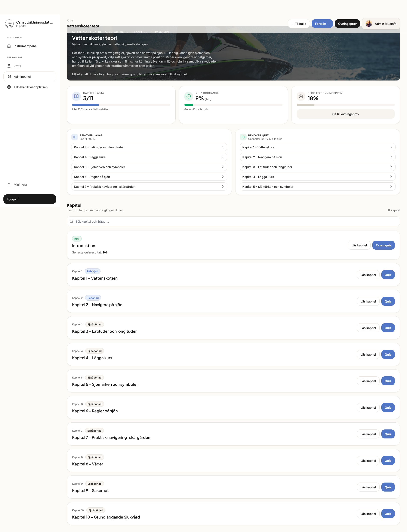Click the gear icon beside Adminpanel
The image size is (407, 532).
point(9,76)
